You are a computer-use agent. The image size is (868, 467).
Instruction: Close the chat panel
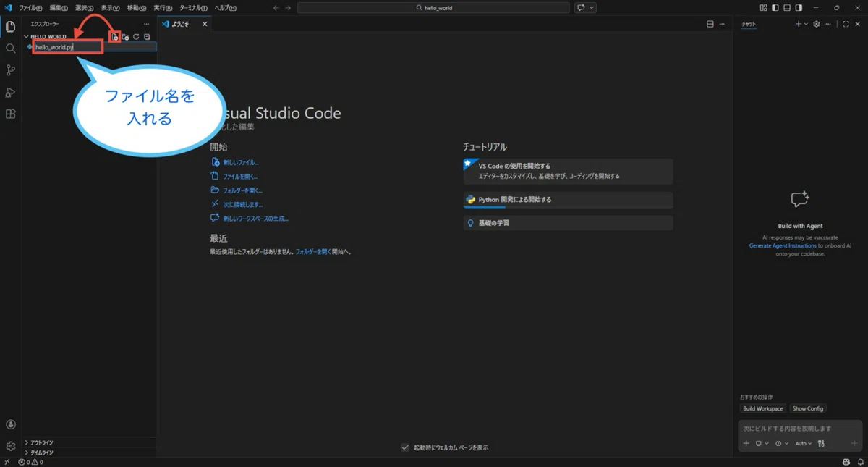tap(857, 24)
